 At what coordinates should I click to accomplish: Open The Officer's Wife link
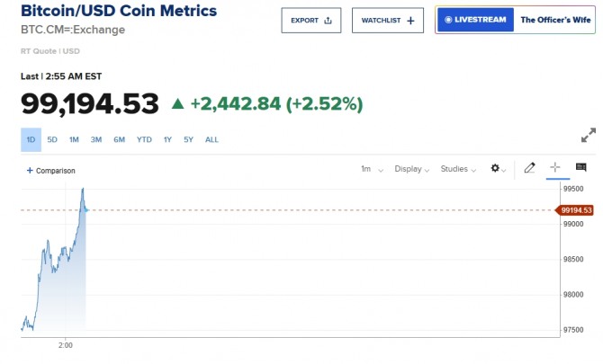pos(554,19)
